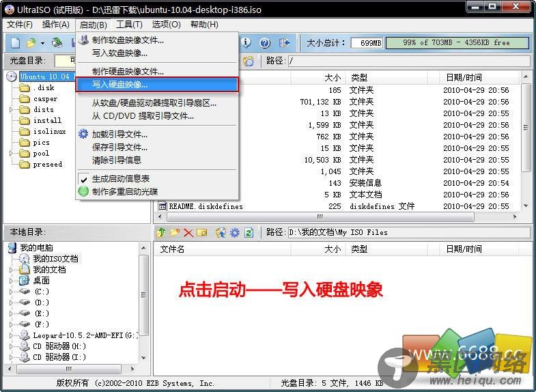Open the dropdown arrow beside Open icon
This screenshot has width=536, height=392.
[x=42, y=43]
